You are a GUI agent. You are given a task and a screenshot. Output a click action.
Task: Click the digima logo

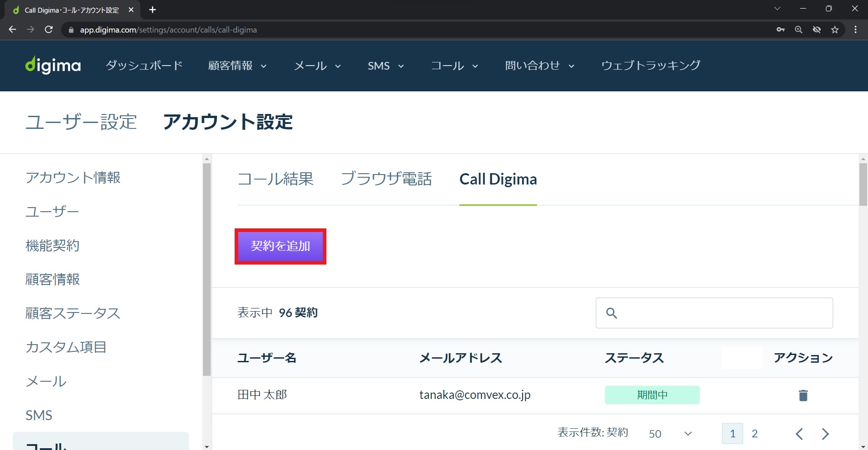pyautogui.click(x=53, y=65)
